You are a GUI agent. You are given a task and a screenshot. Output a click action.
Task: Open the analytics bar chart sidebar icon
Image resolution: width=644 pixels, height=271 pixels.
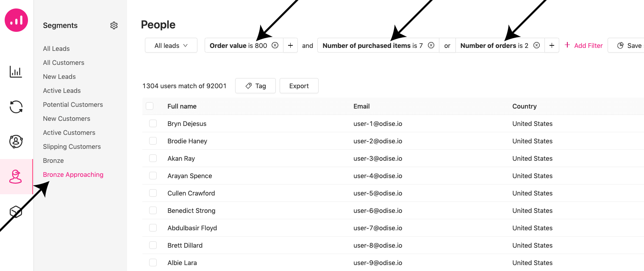point(16,72)
